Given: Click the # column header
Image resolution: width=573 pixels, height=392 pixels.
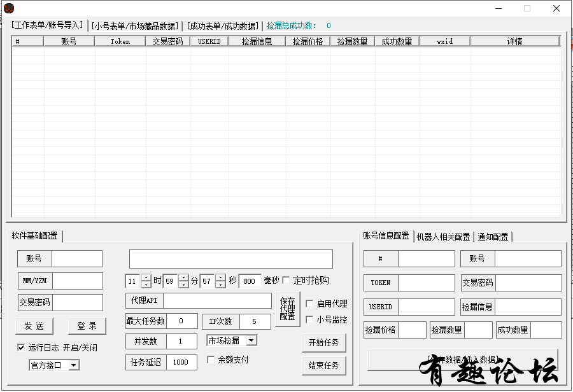Looking at the screenshot, I should coord(28,41).
